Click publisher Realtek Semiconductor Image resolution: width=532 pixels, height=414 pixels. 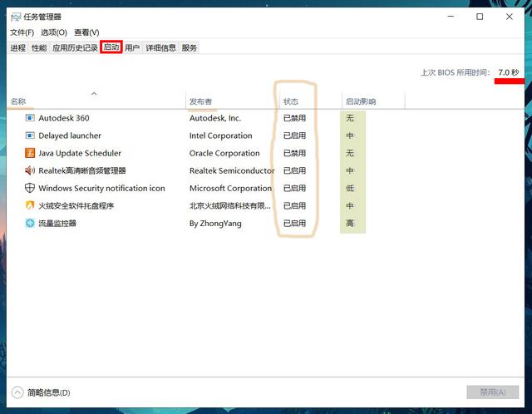pos(232,170)
